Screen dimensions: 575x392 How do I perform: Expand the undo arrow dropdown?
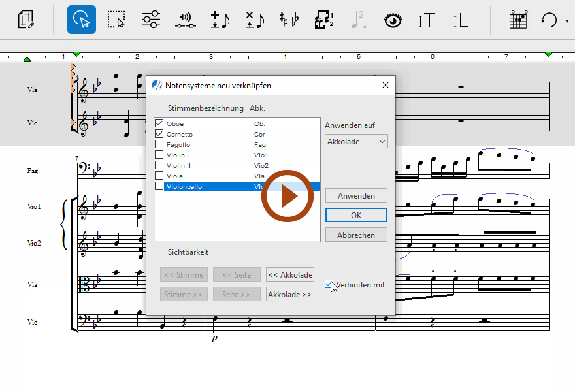tap(567, 21)
